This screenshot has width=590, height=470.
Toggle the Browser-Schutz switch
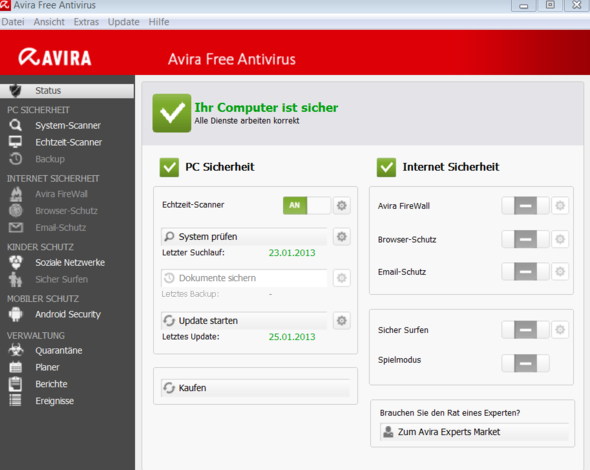(525, 239)
